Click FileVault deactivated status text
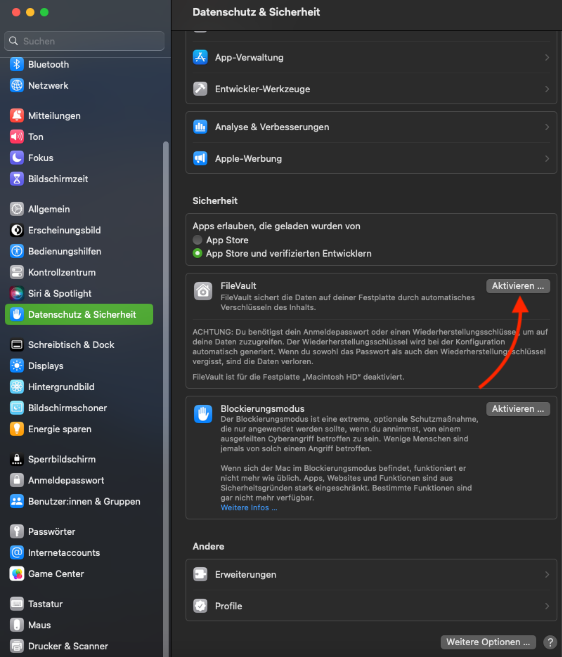 298,377
